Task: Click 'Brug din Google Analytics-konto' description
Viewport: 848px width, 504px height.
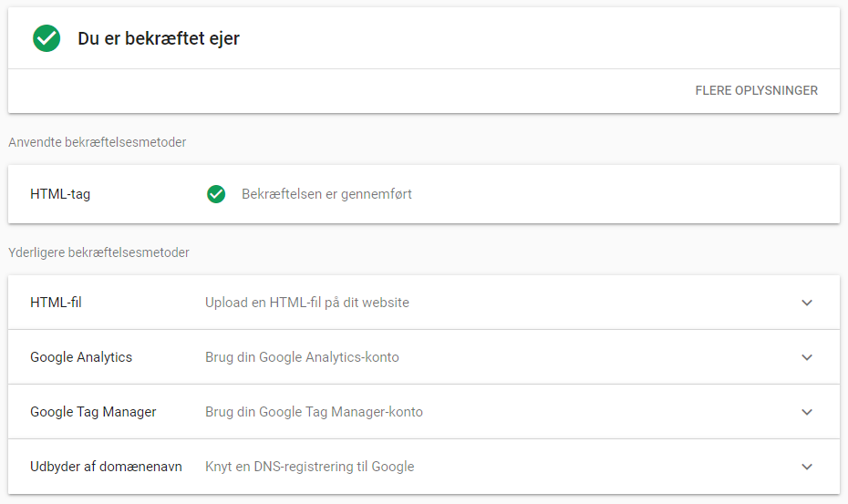Action: pos(302,357)
